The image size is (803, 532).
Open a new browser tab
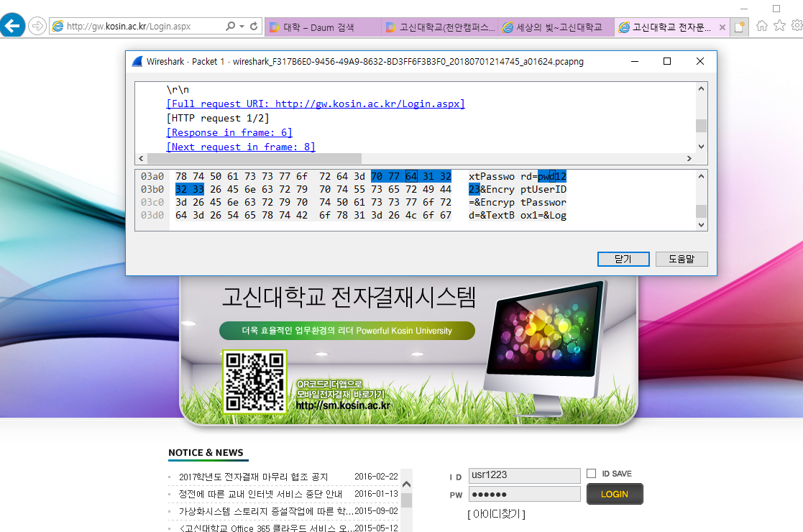pos(739,27)
